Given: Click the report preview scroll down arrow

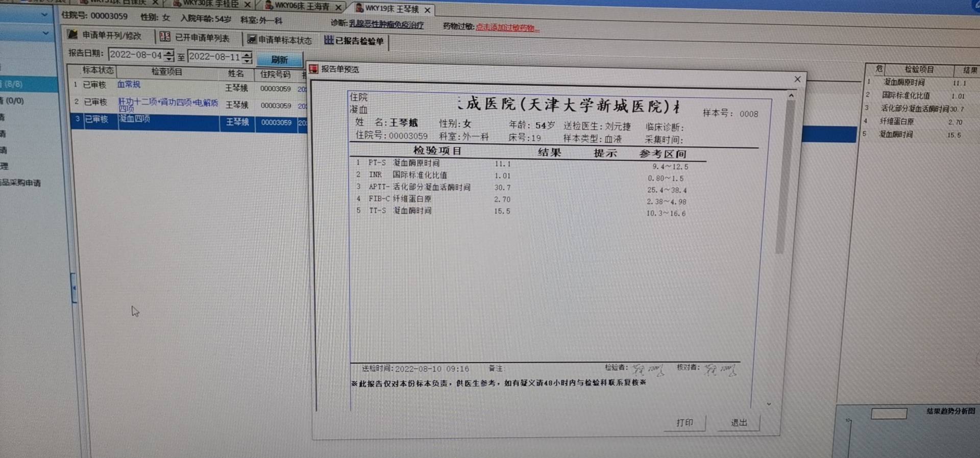Looking at the screenshot, I should 769,404.
